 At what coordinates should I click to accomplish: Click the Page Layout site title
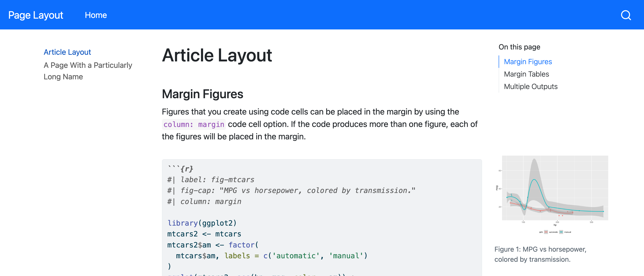point(35,15)
